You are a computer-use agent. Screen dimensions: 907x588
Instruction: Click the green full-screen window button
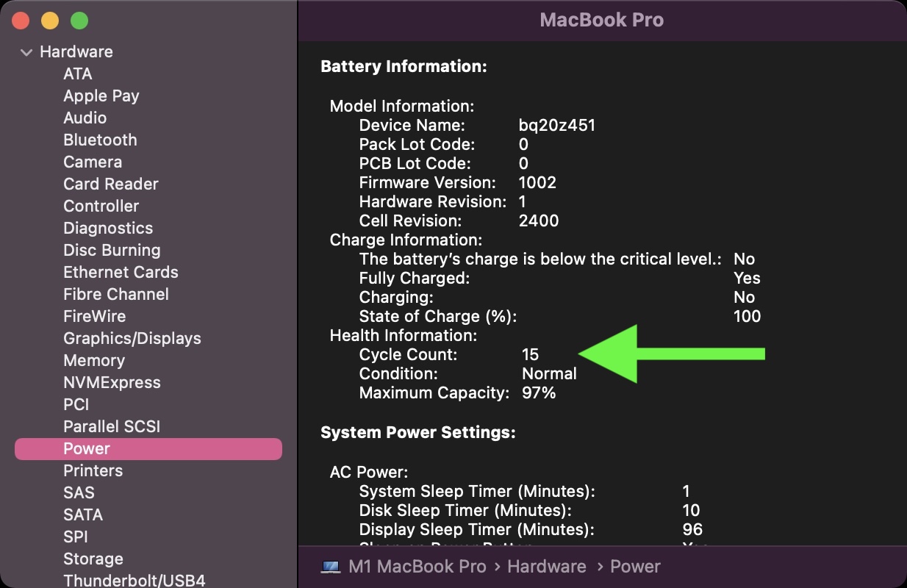(x=79, y=21)
